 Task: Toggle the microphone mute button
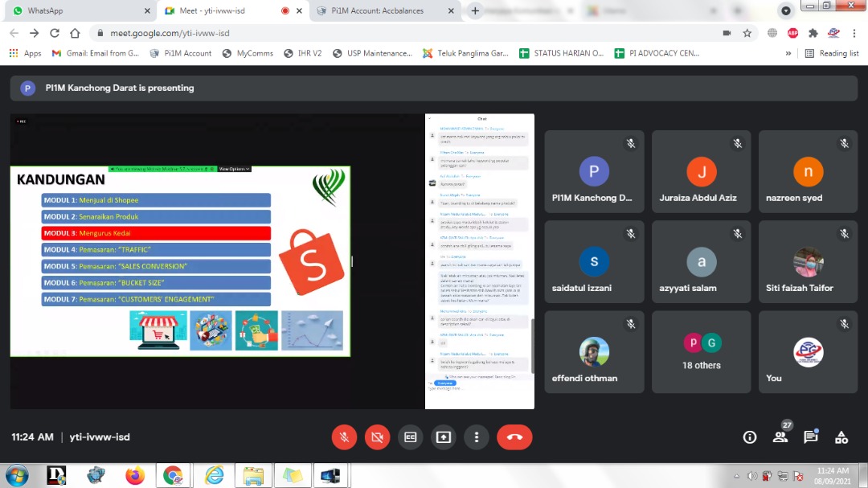tap(344, 437)
